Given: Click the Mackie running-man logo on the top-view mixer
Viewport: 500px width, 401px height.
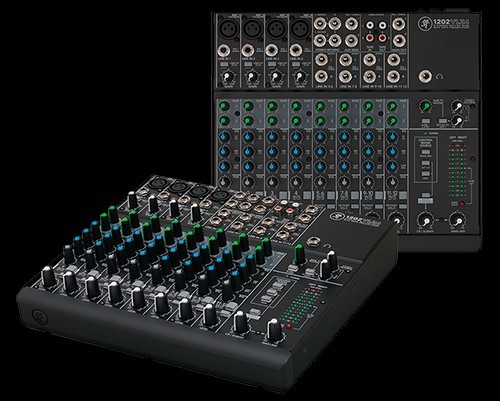Looking at the screenshot, I should (424, 23).
